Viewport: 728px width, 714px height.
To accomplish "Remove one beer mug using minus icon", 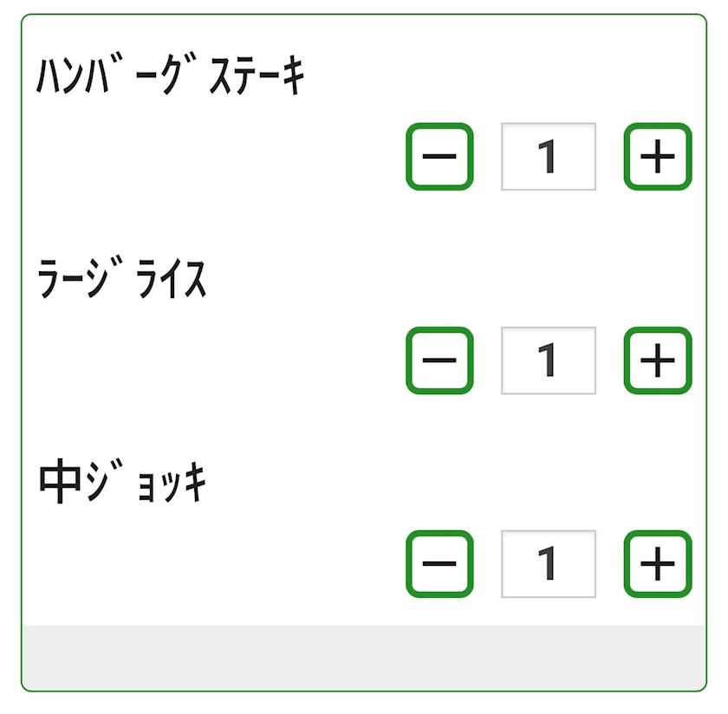I will point(439,563).
